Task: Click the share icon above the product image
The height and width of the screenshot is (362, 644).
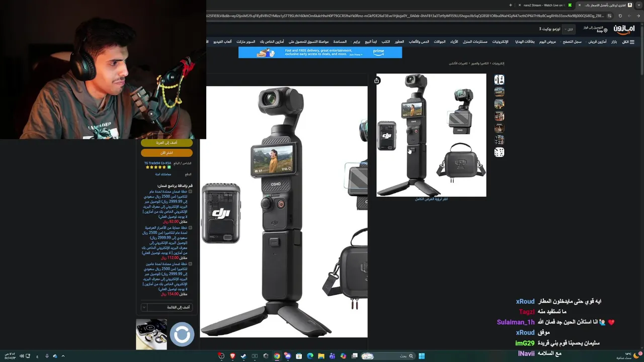Action: coord(376,80)
